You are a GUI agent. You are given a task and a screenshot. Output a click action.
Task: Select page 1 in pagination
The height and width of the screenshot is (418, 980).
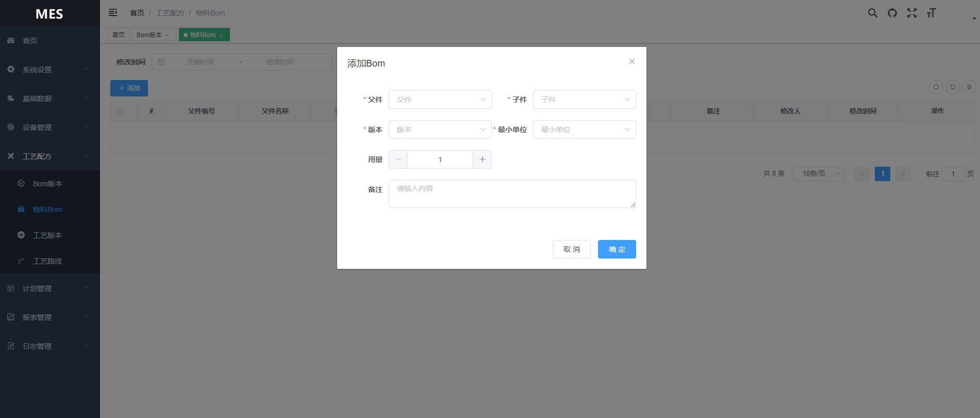(883, 174)
